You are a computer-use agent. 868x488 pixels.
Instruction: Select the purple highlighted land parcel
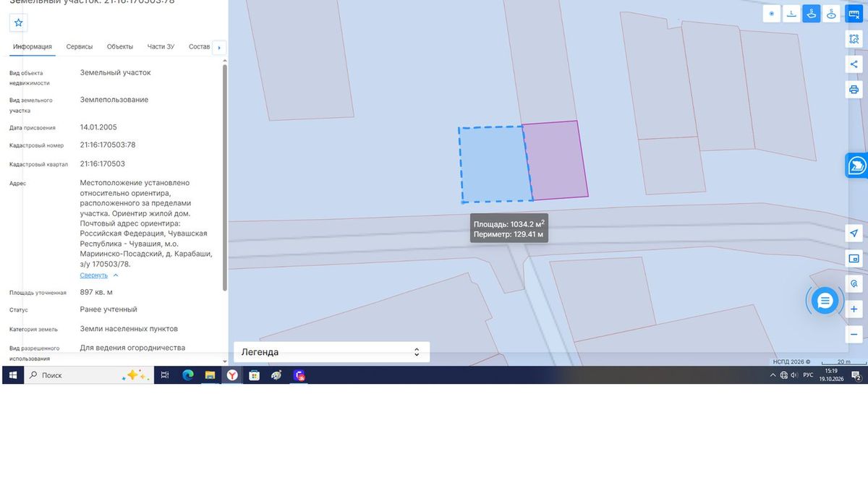tap(556, 159)
